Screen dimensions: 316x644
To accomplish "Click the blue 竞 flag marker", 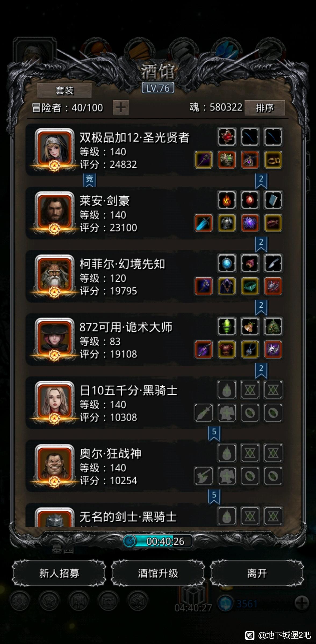I will pos(89,180).
